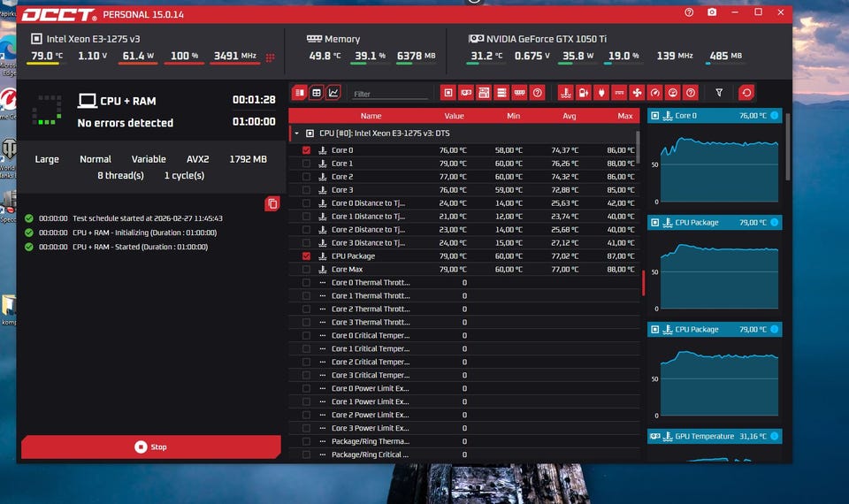Viewport: 849px width, 504px height.
Task: Filter sensors by motherboard source
Action: [484, 93]
